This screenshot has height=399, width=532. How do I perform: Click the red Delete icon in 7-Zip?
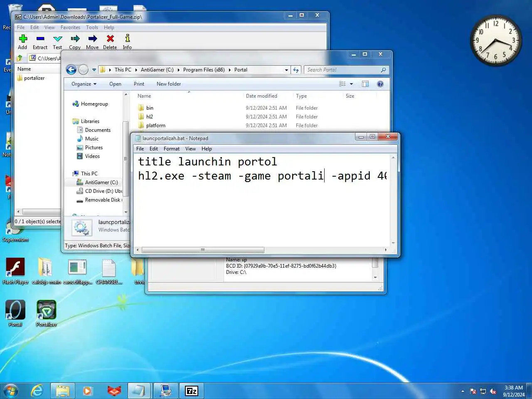point(110,39)
